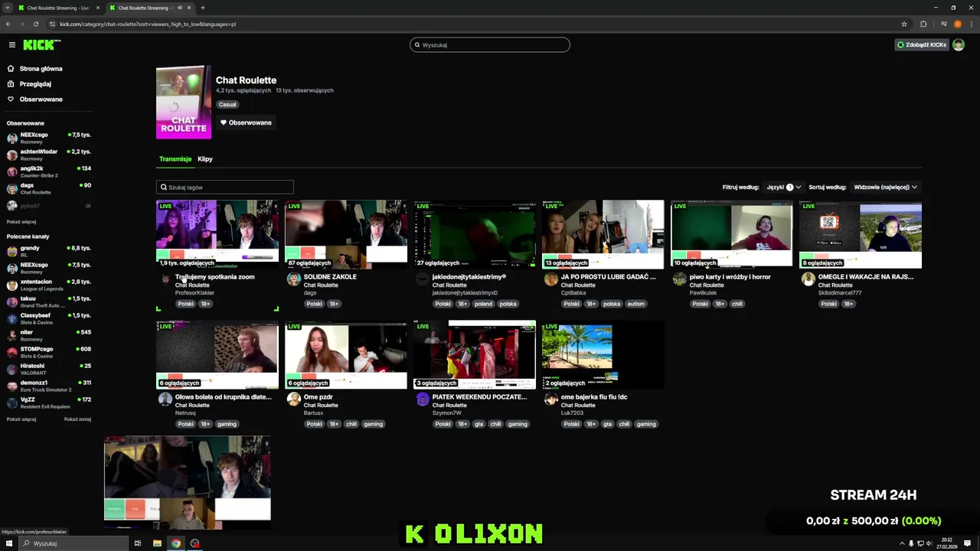The height and width of the screenshot is (551, 980).
Task: Collapse list with Pokaż mniej
Action: coord(77,419)
